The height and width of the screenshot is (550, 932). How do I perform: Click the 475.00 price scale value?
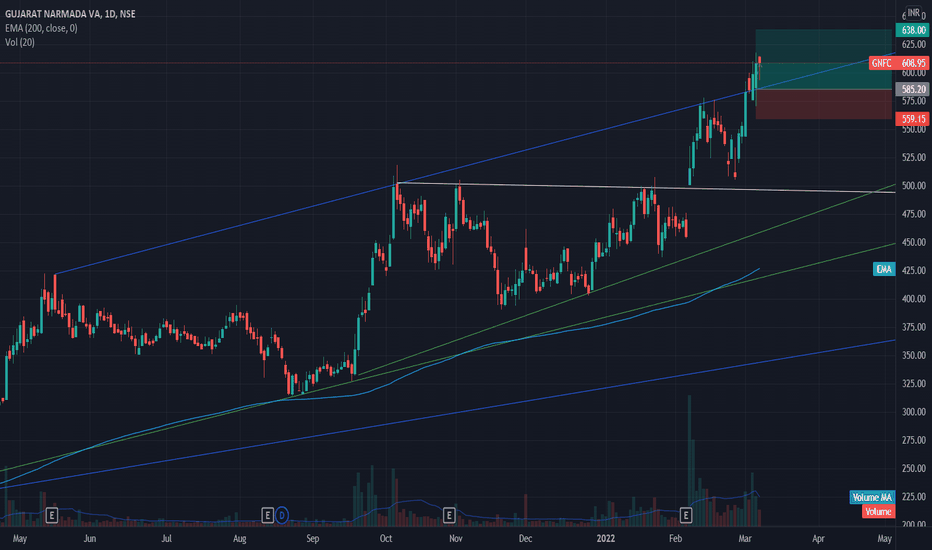pos(914,213)
